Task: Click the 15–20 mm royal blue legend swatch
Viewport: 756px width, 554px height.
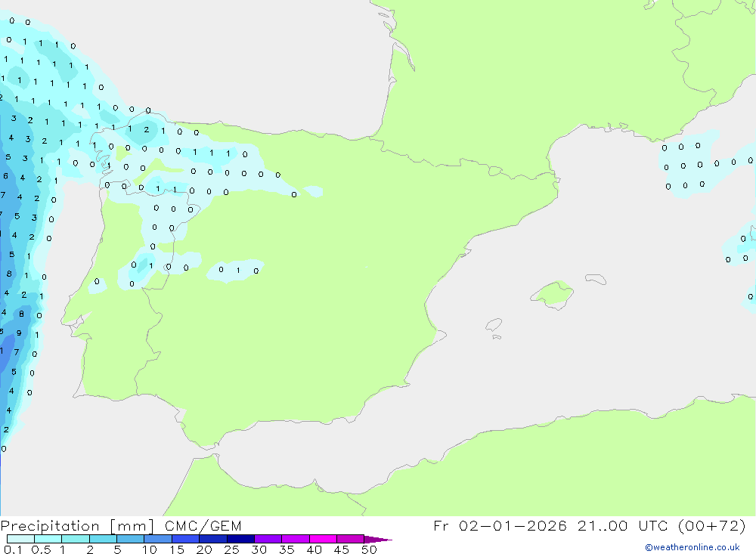Action: (x=185, y=539)
